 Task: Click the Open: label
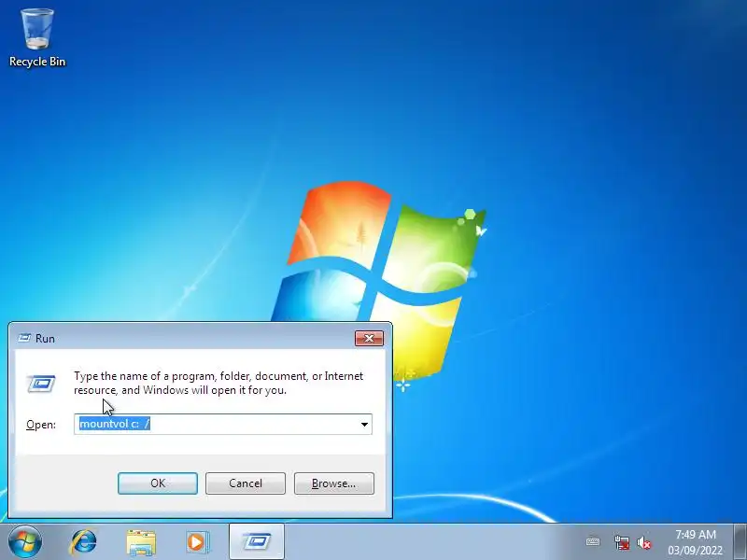coord(41,425)
